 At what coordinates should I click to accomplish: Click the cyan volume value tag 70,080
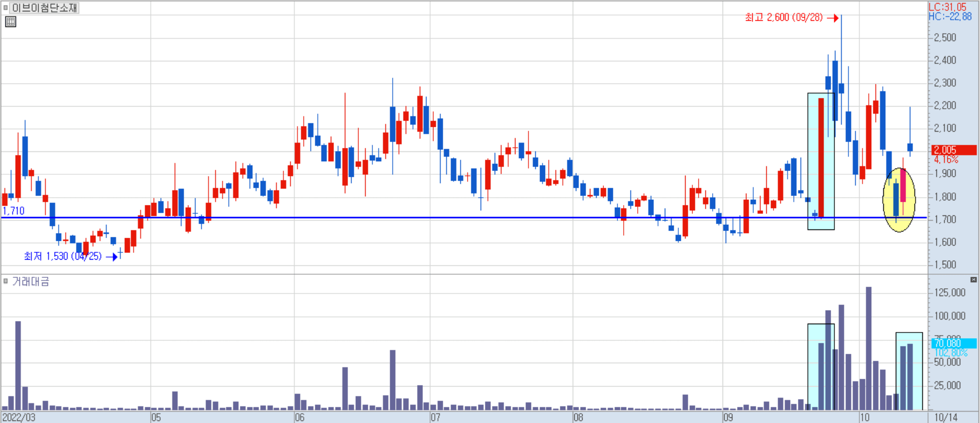(x=953, y=343)
